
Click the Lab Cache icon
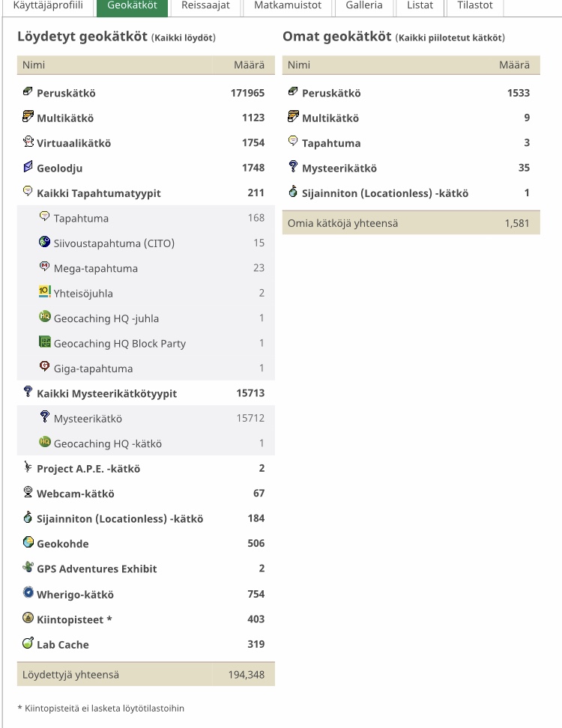pyautogui.click(x=28, y=643)
